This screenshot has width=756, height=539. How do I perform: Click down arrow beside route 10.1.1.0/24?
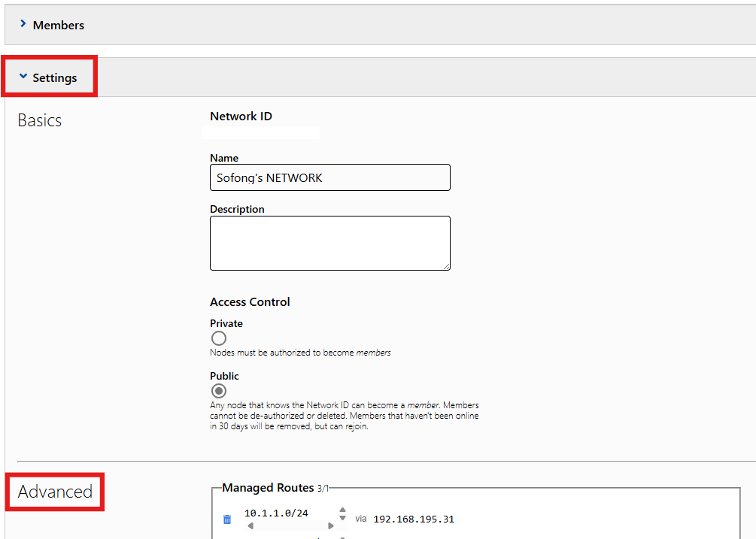(343, 519)
